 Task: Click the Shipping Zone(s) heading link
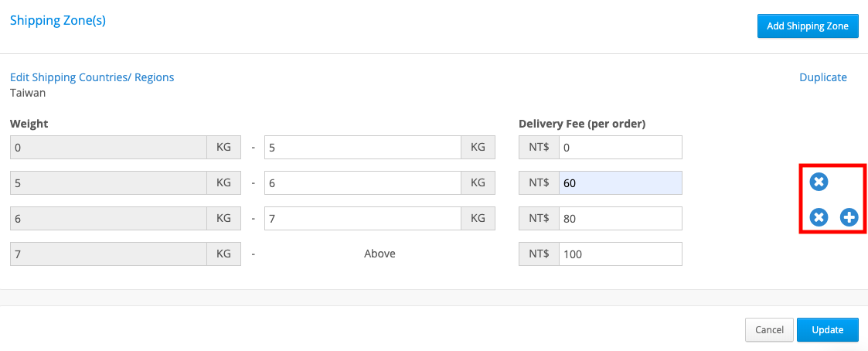point(57,20)
